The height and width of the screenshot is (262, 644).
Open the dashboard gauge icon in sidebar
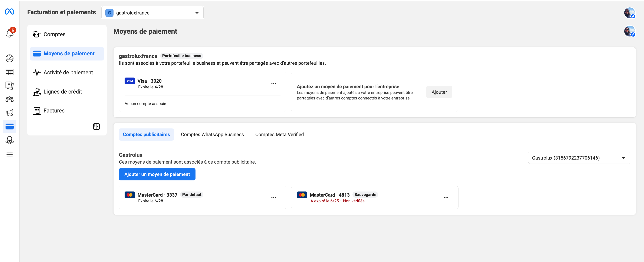tap(10, 58)
